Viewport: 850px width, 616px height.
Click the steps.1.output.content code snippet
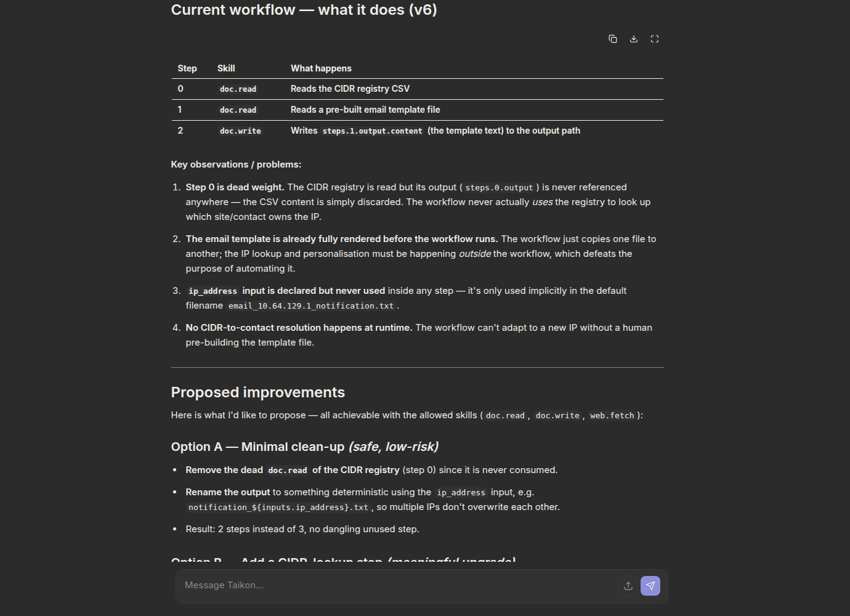tap(373, 131)
